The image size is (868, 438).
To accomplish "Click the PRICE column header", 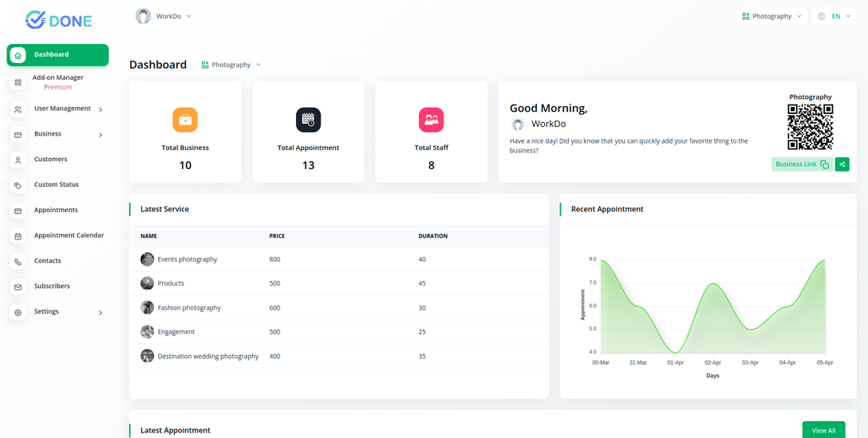I will 277,236.
